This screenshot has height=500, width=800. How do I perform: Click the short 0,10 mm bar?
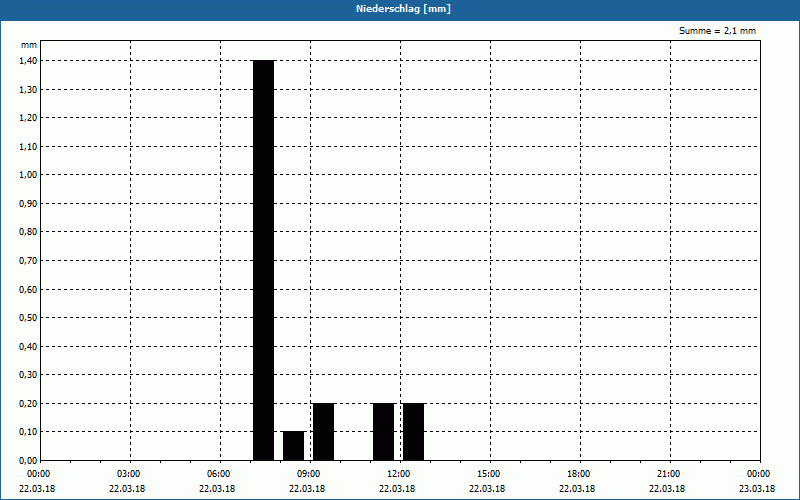click(293, 446)
